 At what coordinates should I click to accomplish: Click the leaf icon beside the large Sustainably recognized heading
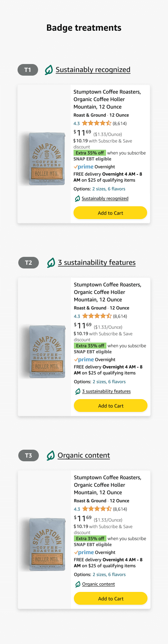coord(49,70)
